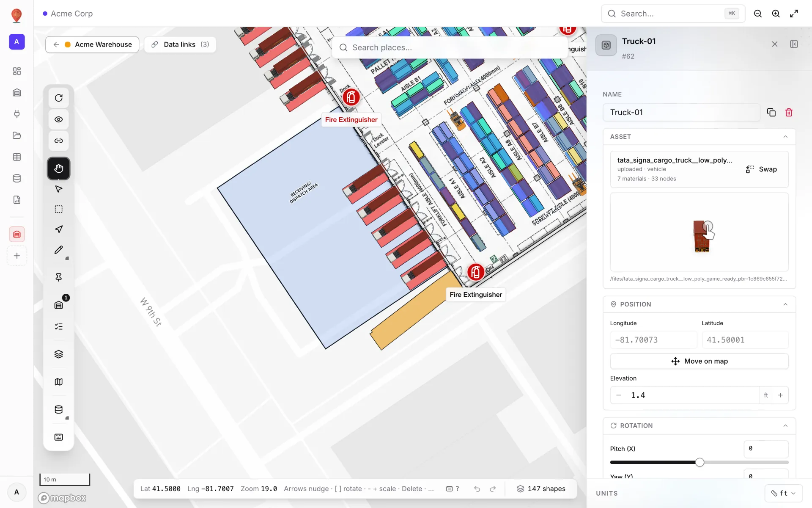Image resolution: width=812 pixels, height=508 pixels.
Task: Click the refresh tool in map toolbar
Action: [x=59, y=98]
